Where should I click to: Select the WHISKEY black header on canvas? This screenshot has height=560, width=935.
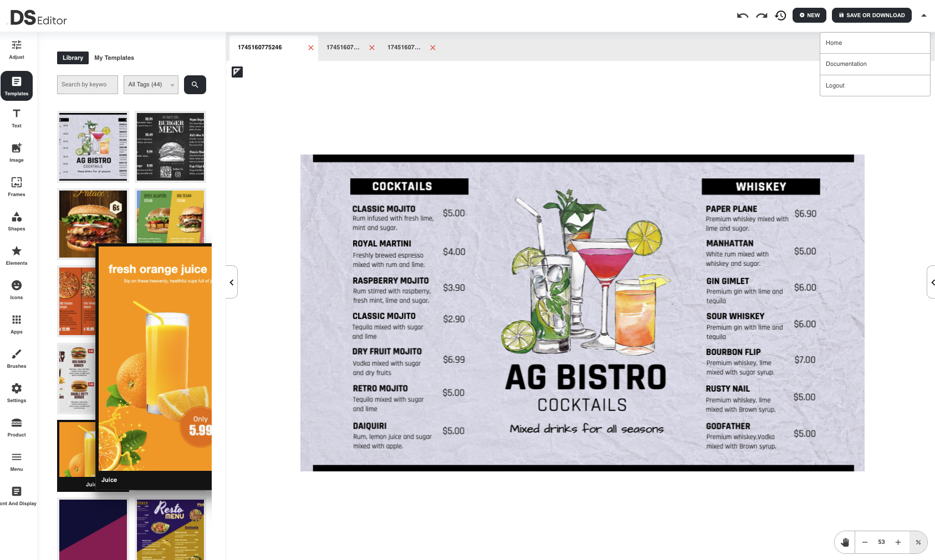761,187
